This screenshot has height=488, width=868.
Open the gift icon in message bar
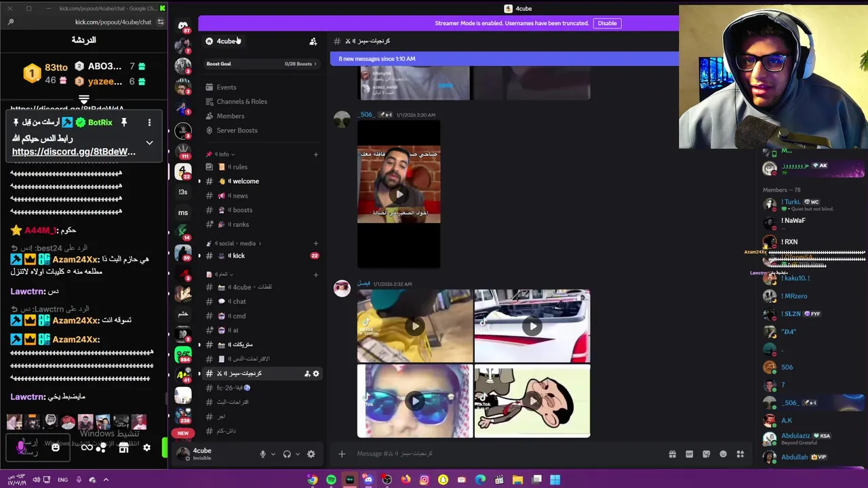pos(672,454)
